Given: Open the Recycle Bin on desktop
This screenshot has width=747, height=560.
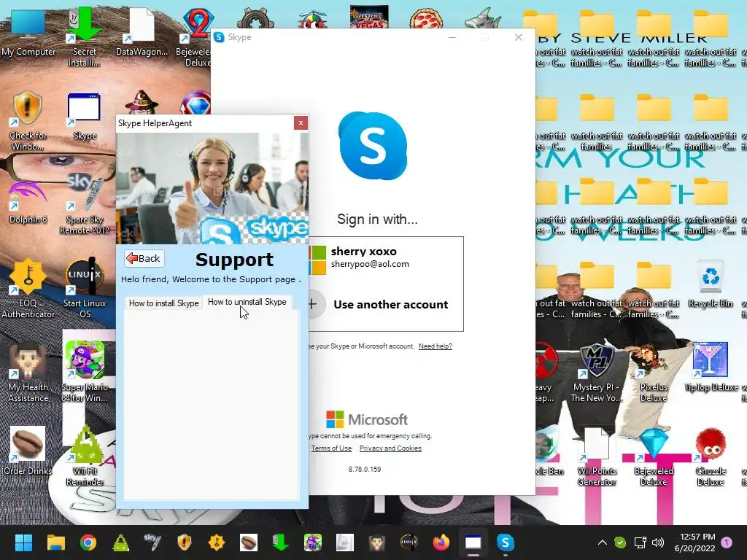Looking at the screenshot, I should (711, 284).
